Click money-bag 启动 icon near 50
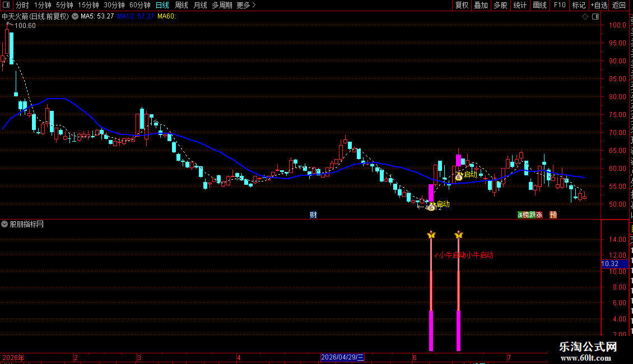 pyautogui.click(x=431, y=207)
